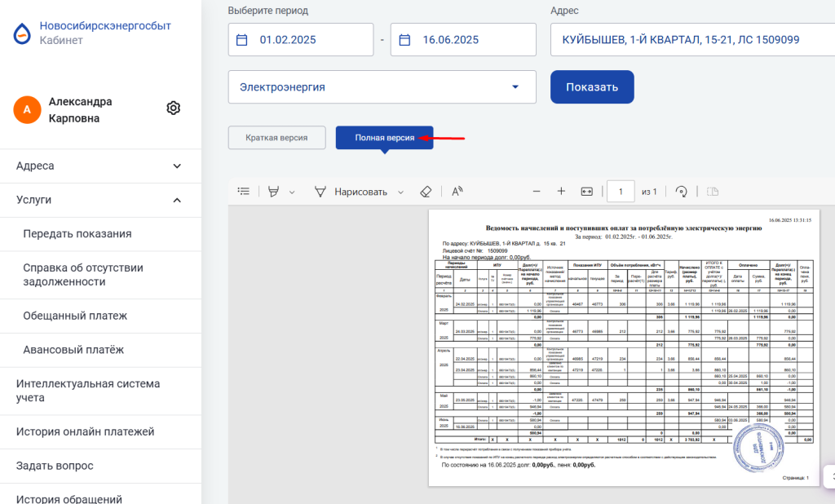Open the Электроэнергия service dropdown
Image resolution: width=835 pixels, height=504 pixels.
(x=382, y=87)
